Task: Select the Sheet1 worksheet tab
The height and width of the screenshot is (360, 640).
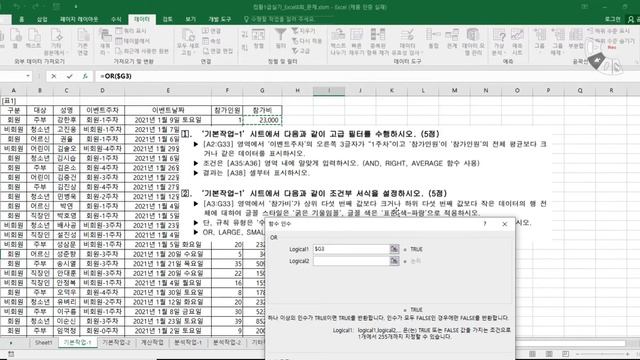Action: coord(43,342)
